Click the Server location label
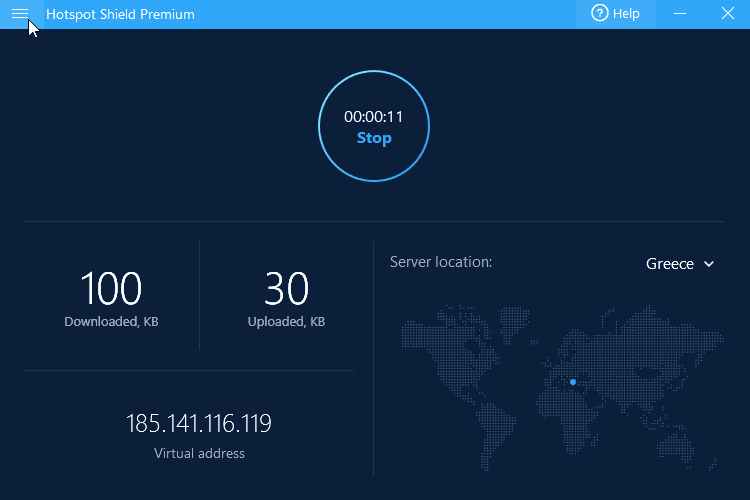This screenshot has height=500, width=750. pyautogui.click(x=441, y=262)
